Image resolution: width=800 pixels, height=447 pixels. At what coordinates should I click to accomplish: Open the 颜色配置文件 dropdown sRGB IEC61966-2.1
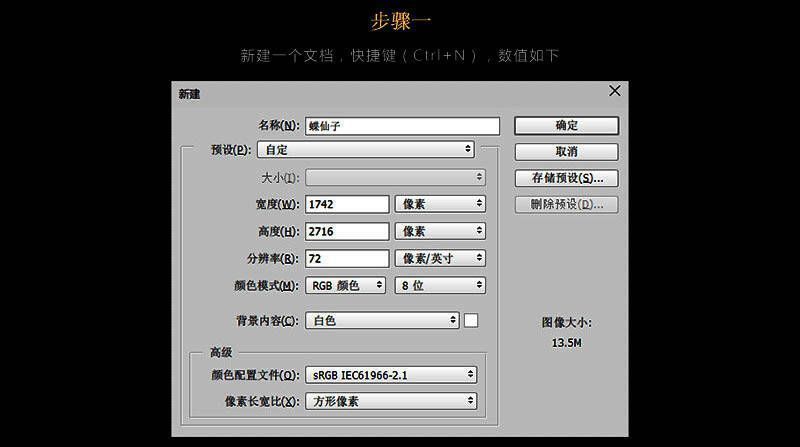tap(391, 375)
